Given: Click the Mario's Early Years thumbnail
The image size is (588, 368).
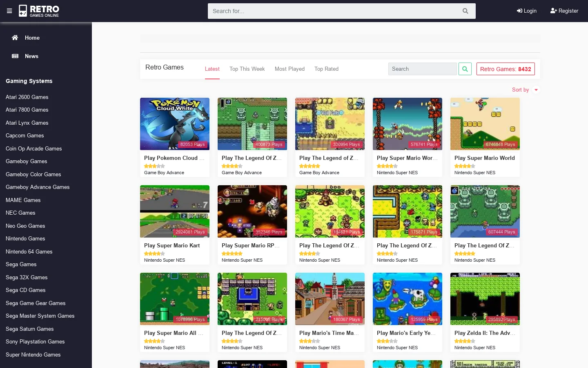Looking at the screenshot, I should pos(408,299).
